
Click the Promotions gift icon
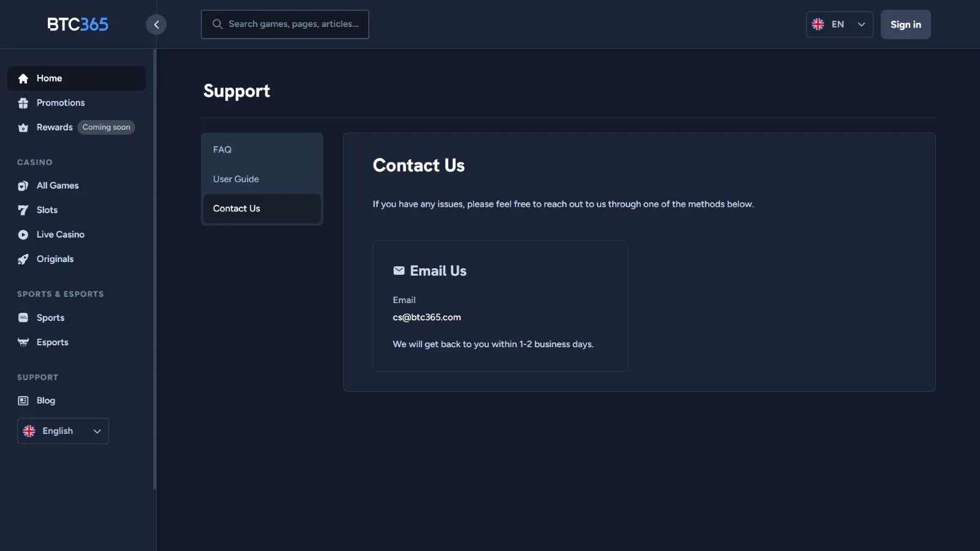pos(23,103)
